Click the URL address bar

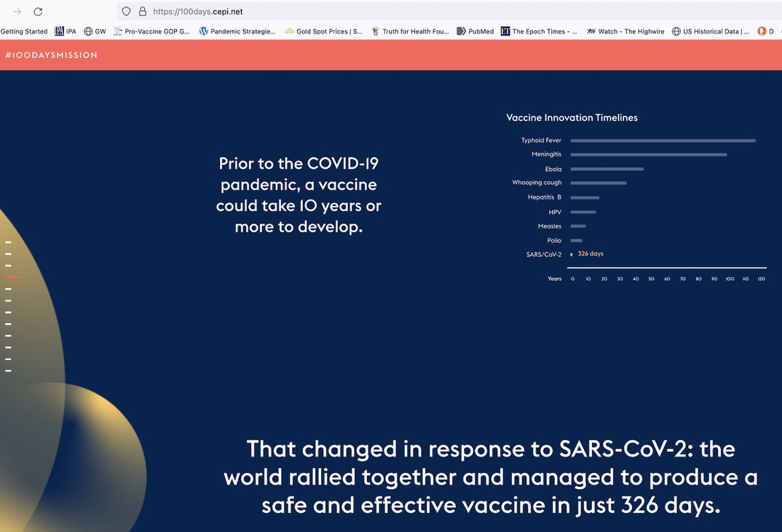pos(437,12)
